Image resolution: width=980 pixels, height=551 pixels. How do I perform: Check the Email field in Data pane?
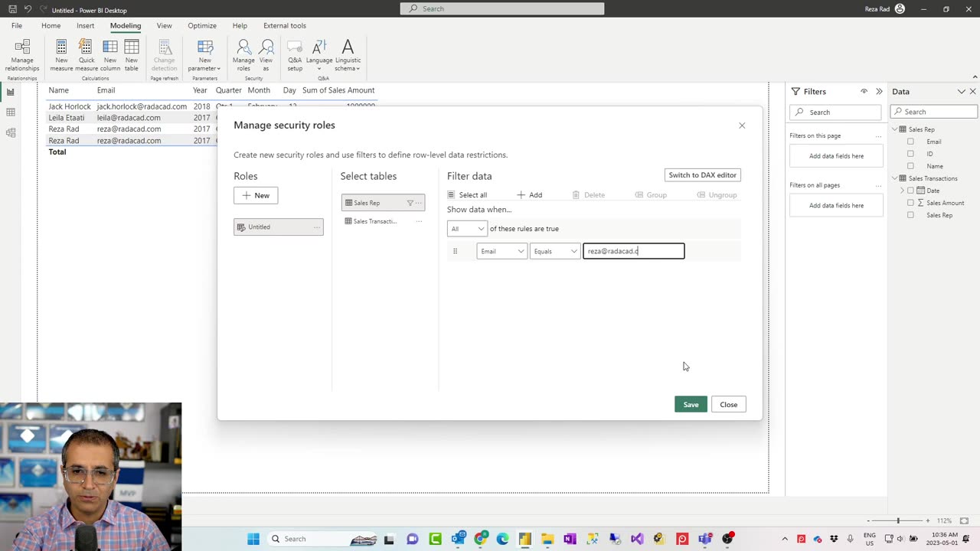910,142
